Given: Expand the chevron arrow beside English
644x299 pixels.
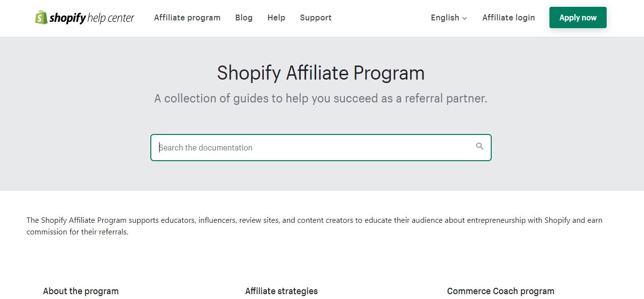Looking at the screenshot, I should point(465,18).
